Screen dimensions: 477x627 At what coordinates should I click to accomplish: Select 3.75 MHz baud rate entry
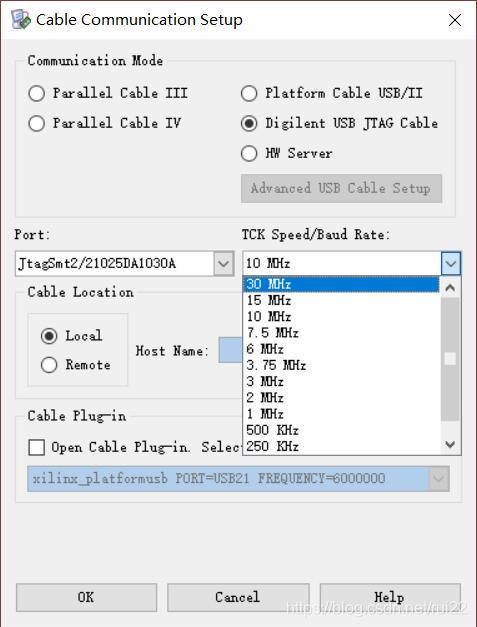341,365
